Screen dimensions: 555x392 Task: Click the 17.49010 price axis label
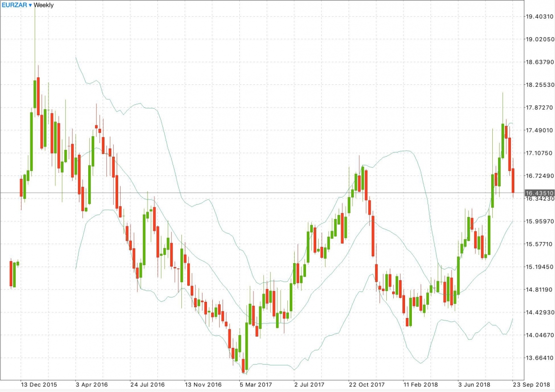tap(539, 130)
